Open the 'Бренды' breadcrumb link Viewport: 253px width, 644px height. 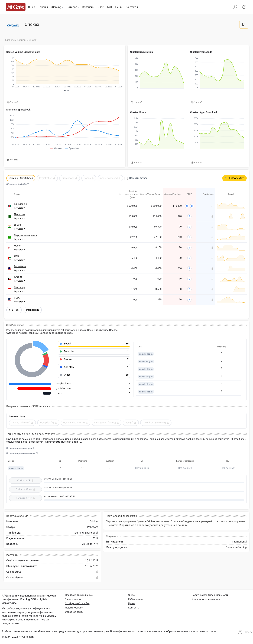coord(21,40)
